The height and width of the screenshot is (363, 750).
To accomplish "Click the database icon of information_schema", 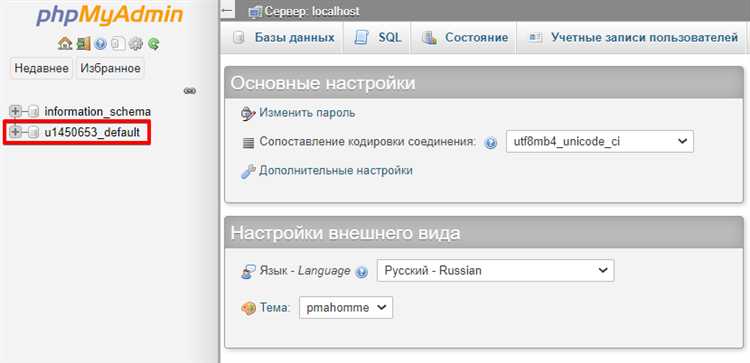I will pyautogui.click(x=33, y=111).
